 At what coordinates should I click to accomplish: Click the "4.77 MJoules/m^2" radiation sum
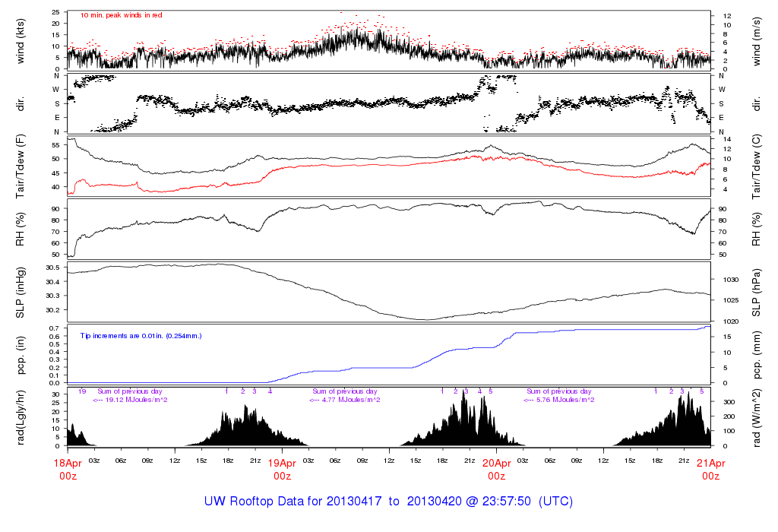click(353, 400)
